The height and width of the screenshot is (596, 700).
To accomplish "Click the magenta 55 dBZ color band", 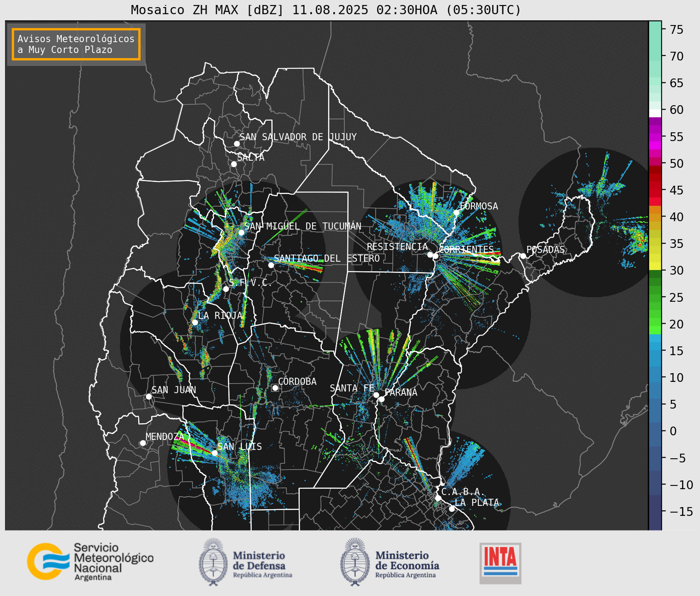I will click(655, 137).
